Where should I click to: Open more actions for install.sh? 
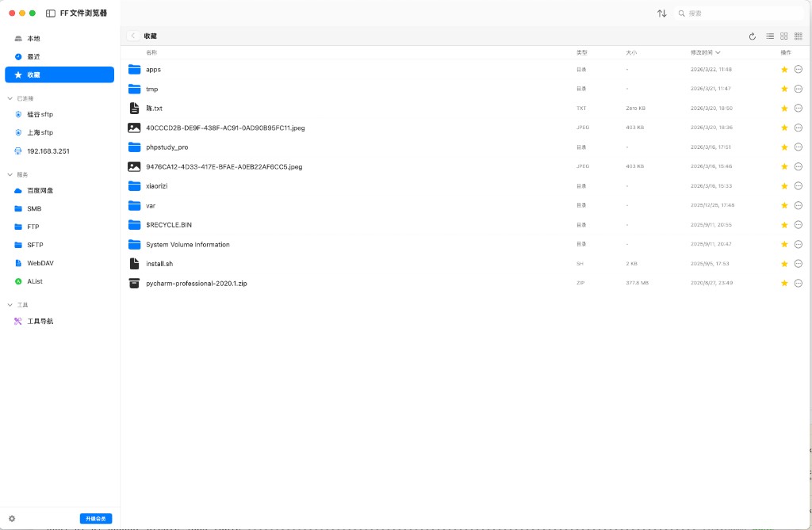click(798, 264)
